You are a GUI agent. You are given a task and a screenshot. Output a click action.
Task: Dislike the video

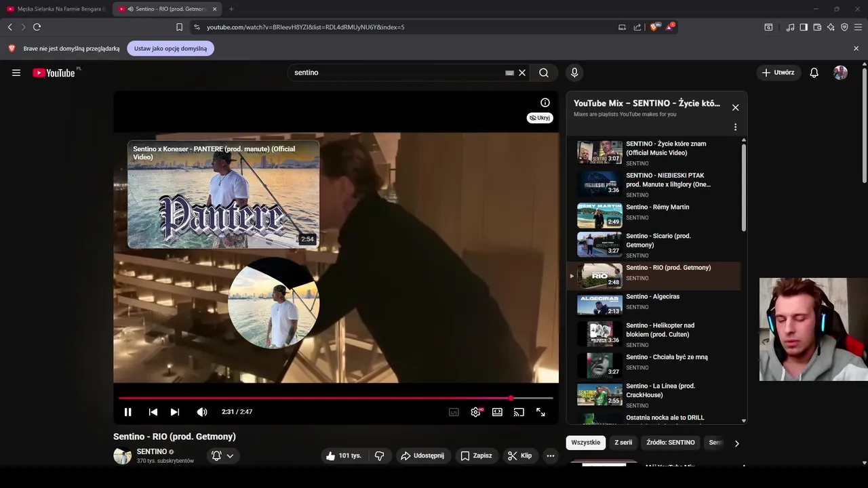pos(380,455)
